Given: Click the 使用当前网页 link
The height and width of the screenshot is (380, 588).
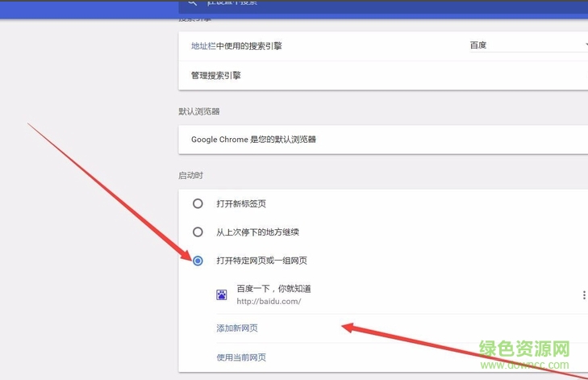Looking at the screenshot, I should [241, 357].
